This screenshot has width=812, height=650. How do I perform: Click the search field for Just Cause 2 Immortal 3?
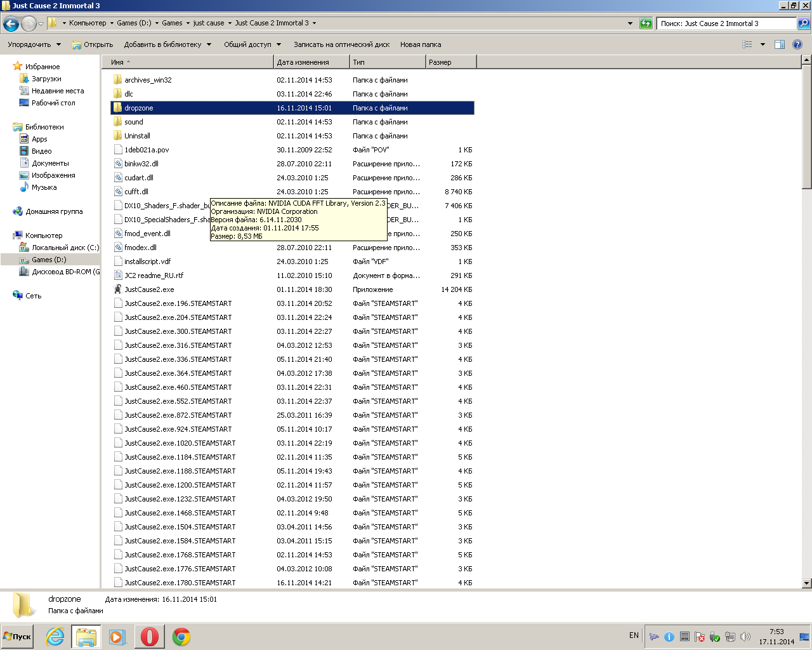tap(726, 23)
